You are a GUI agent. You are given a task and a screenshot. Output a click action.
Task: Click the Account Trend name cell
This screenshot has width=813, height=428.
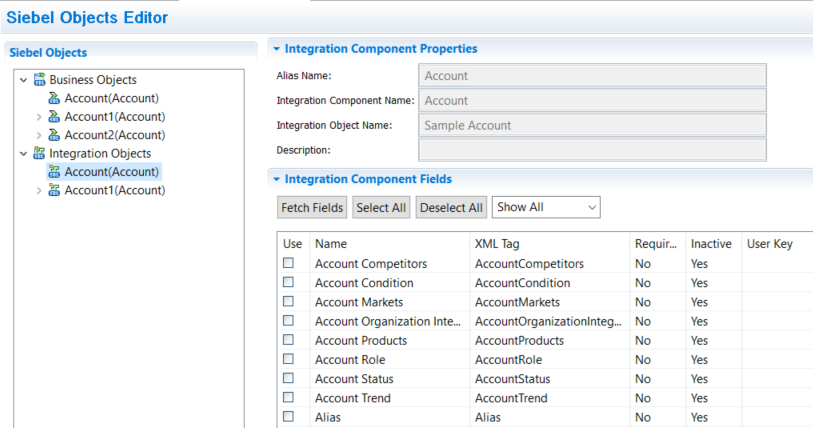353,398
